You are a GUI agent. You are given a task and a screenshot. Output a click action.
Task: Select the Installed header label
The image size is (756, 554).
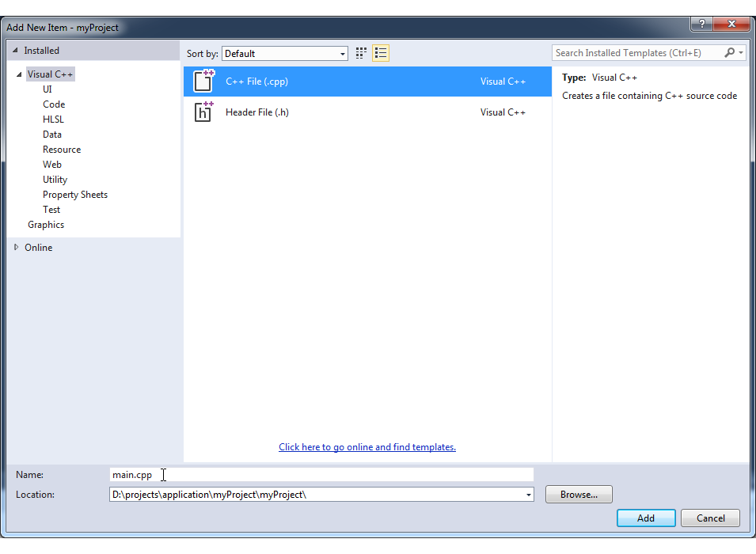pos(41,50)
